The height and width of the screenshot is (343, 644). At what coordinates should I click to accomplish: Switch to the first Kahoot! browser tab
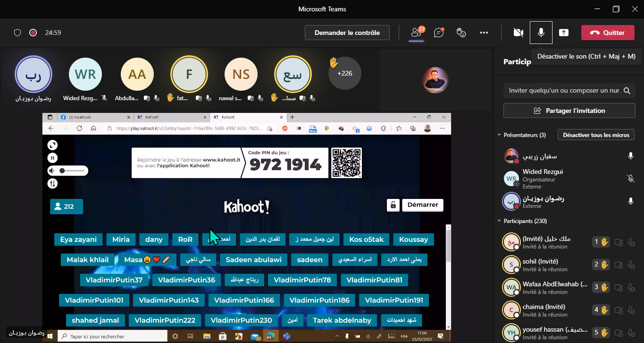click(x=171, y=117)
